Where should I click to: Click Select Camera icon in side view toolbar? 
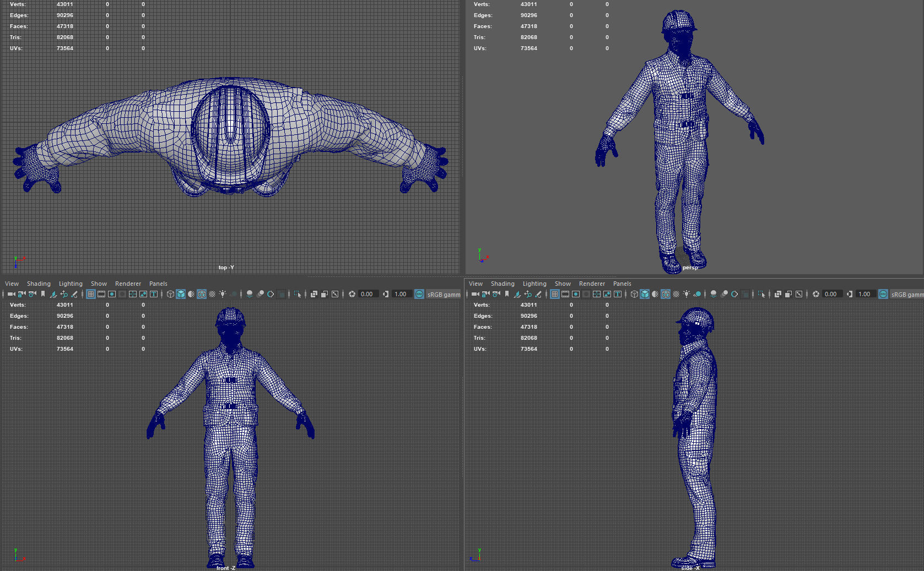pyautogui.click(x=475, y=294)
